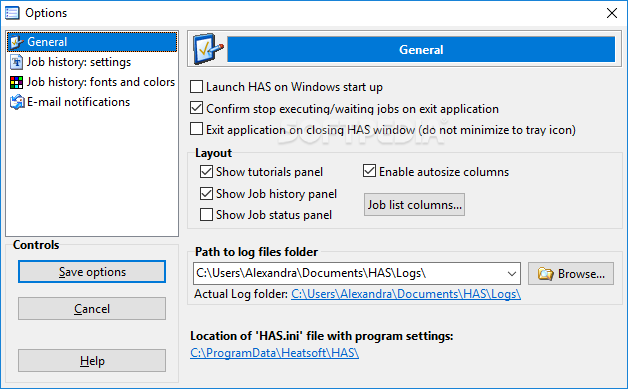
Task: Open the HAS.ini ProgramData location link
Action: point(274,353)
